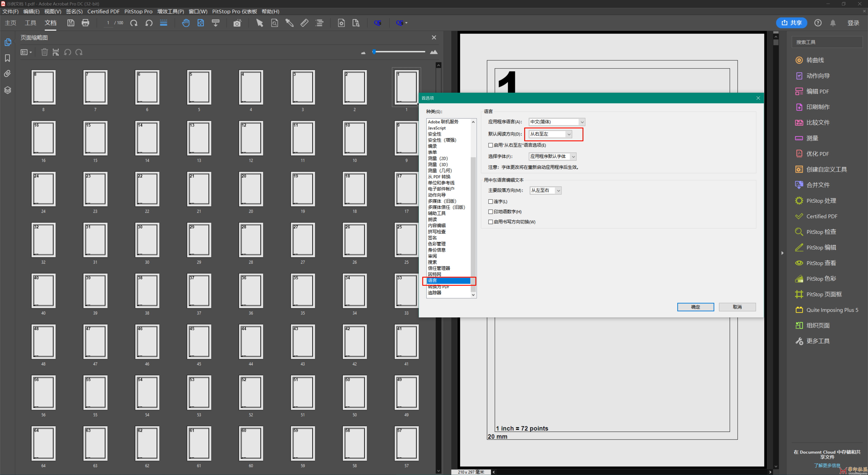Image resolution: width=868 pixels, height=475 pixels.
Task: Open the Bookmarks panel icon
Action: point(7,58)
